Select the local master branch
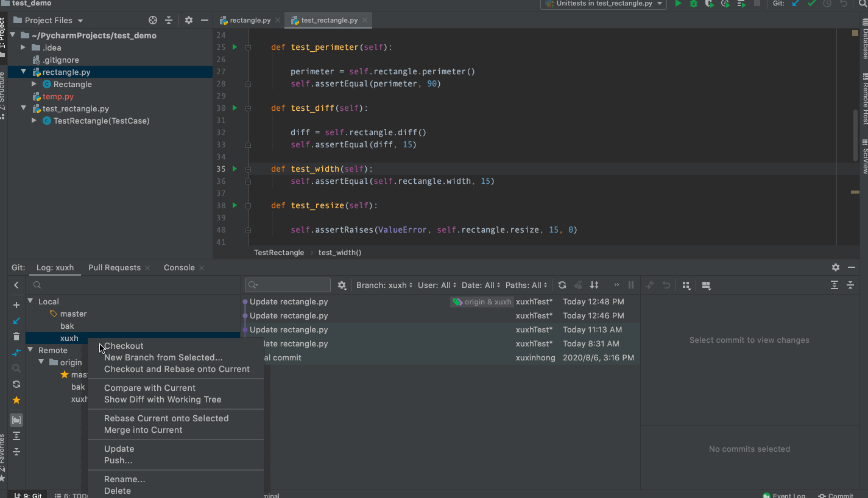 pyautogui.click(x=73, y=314)
